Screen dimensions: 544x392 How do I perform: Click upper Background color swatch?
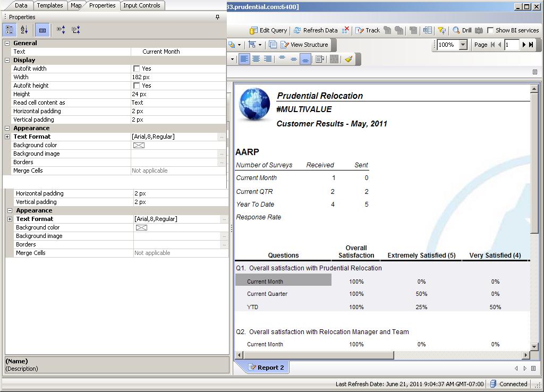139,146
